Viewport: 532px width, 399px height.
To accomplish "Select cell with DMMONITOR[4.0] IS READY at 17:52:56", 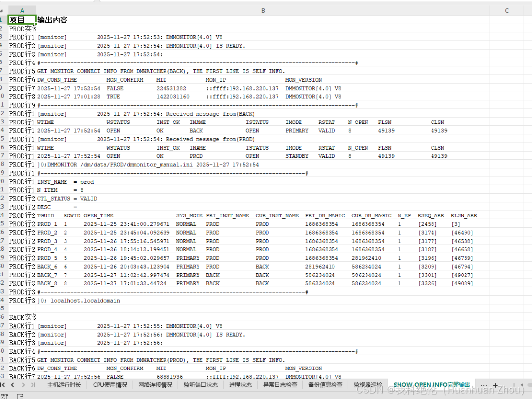I will (x=263, y=335).
